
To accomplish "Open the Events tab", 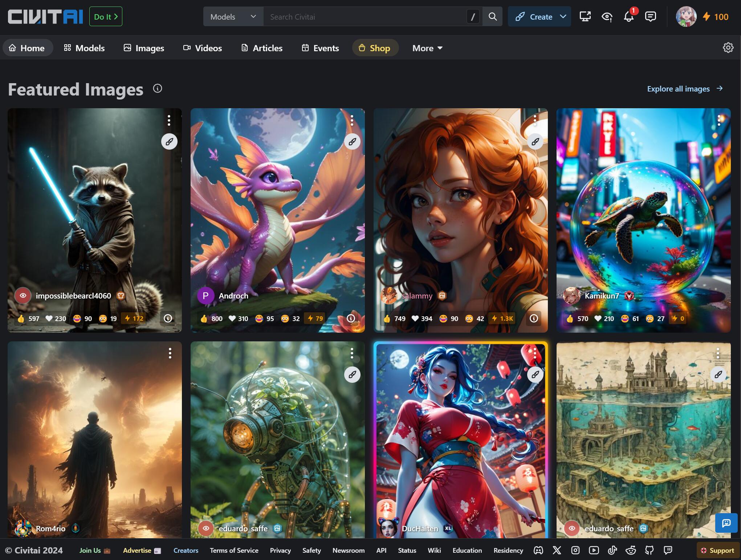I will point(320,48).
